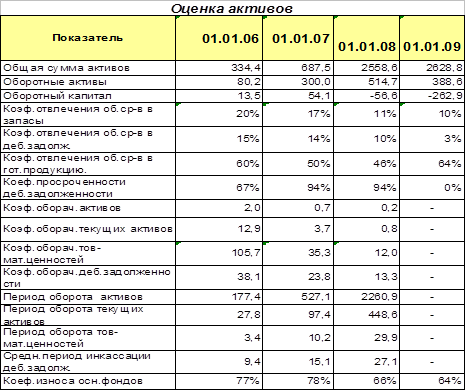This screenshot has width=466, height=391.
Task: Select the cell showing 2628,8
Action: pos(432,68)
